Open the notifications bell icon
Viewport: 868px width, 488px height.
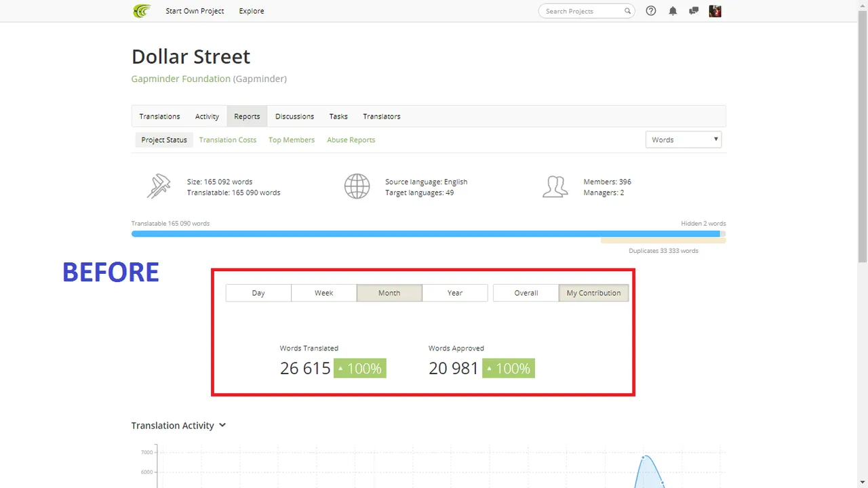[673, 11]
